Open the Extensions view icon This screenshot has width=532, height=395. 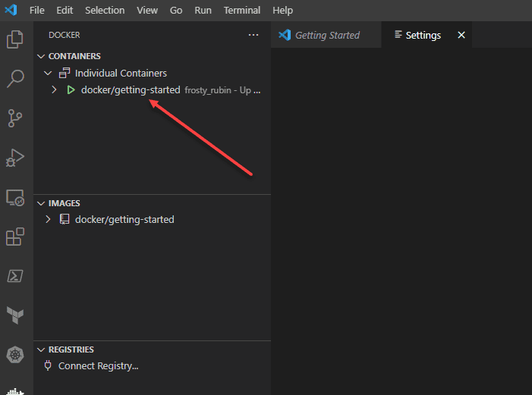pyautogui.click(x=15, y=237)
